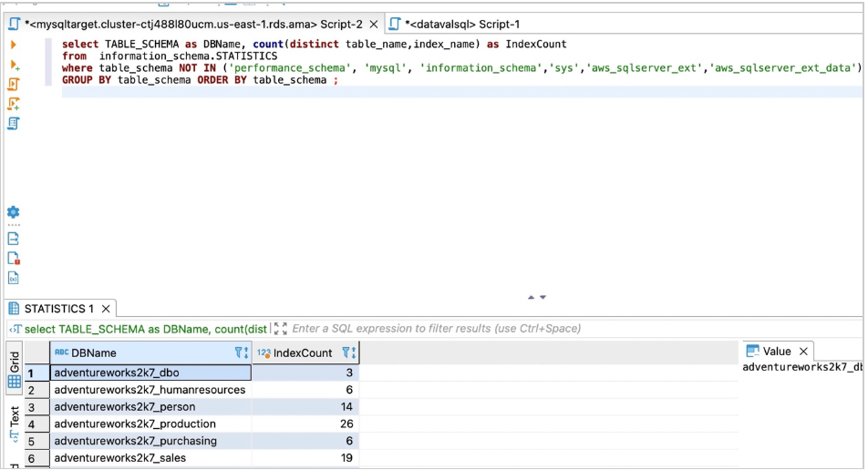Click the execution log icon with red badge
Viewport: 868px width, 470px height.
pyautogui.click(x=14, y=259)
